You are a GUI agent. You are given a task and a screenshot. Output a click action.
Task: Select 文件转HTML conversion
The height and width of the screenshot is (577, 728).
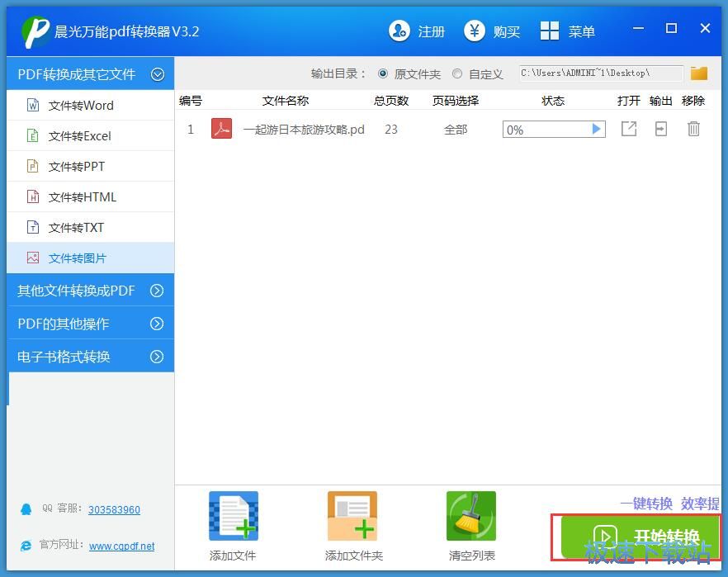[91, 196]
